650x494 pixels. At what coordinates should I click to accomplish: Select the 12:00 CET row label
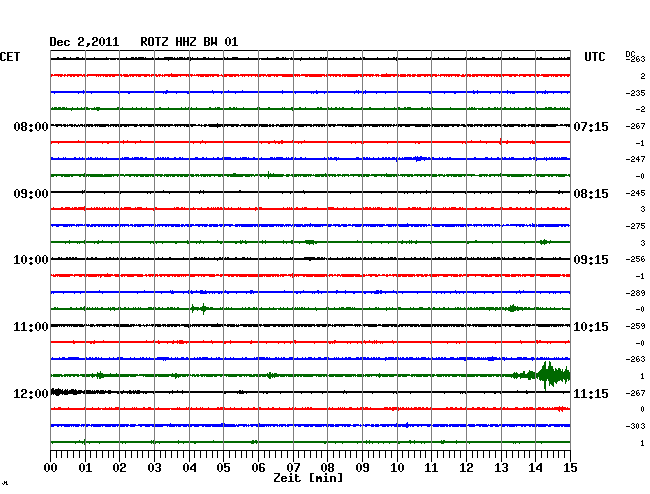[31, 393]
